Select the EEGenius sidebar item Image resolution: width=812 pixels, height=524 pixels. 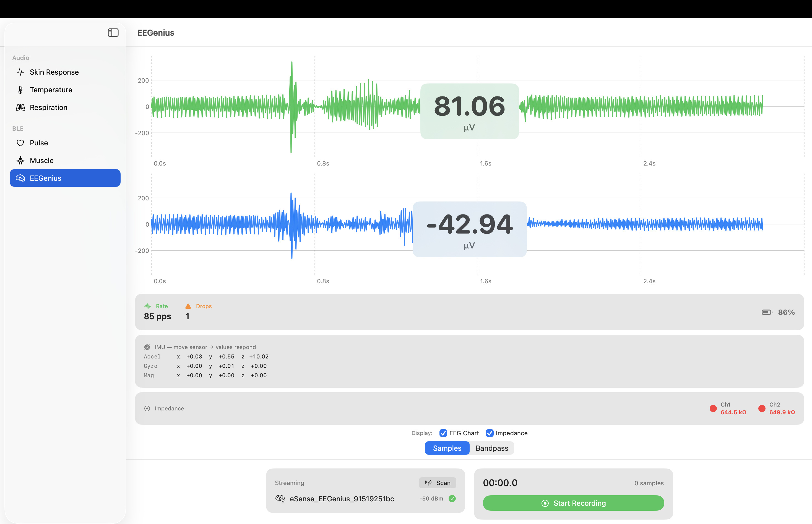pyautogui.click(x=65, y=178)
